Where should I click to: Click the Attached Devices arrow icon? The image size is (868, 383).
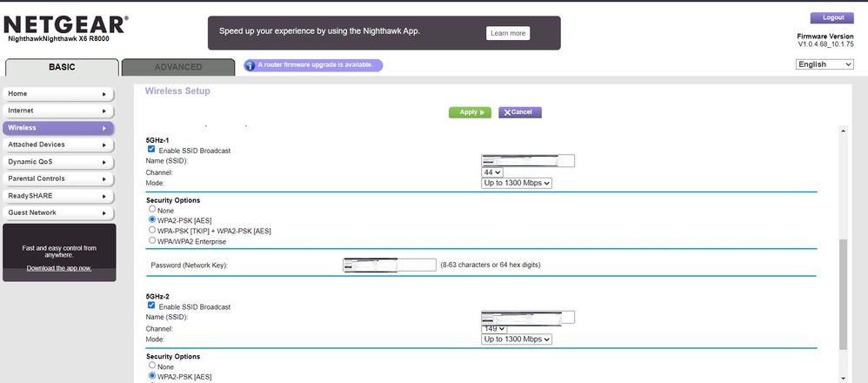pyautogui.click(x=104, y=145)
